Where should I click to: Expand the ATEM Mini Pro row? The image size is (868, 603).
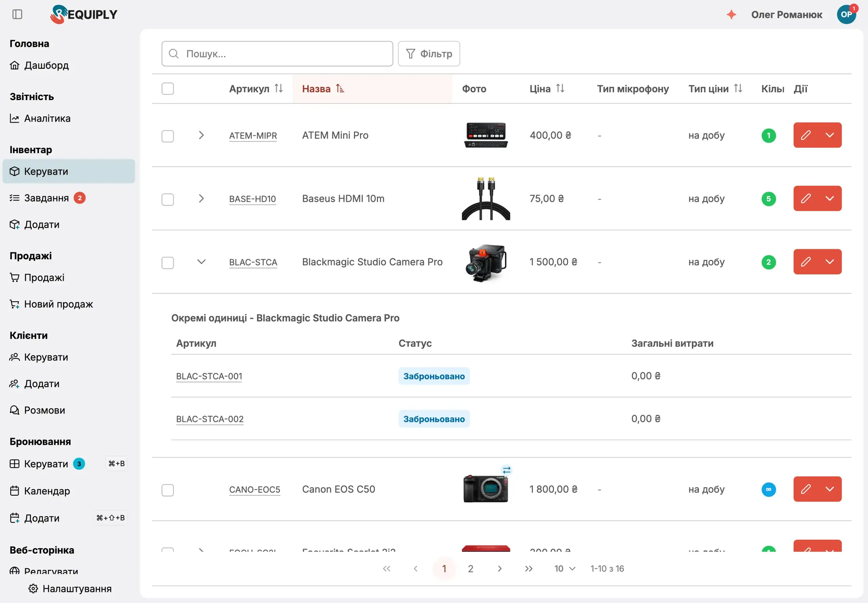pos(201,135)
